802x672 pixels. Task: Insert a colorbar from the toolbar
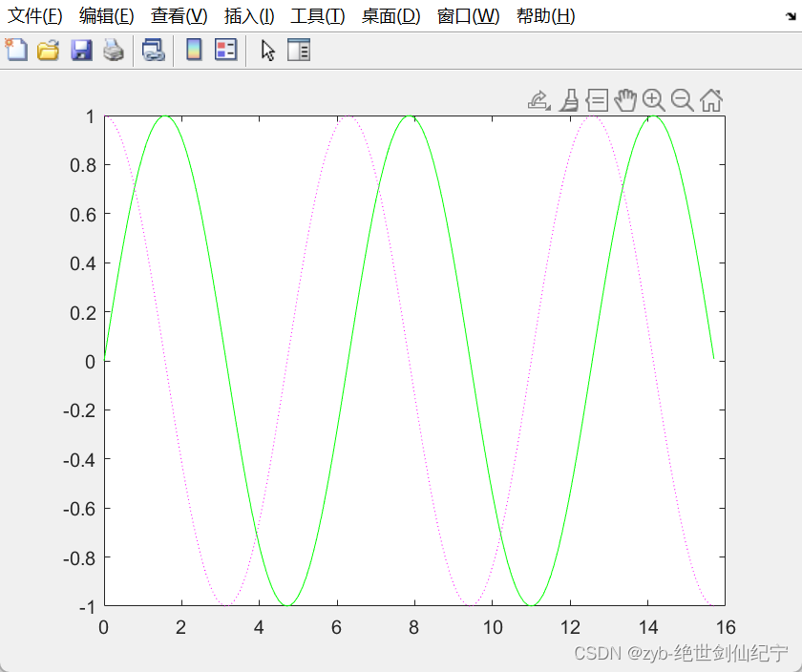194,51
